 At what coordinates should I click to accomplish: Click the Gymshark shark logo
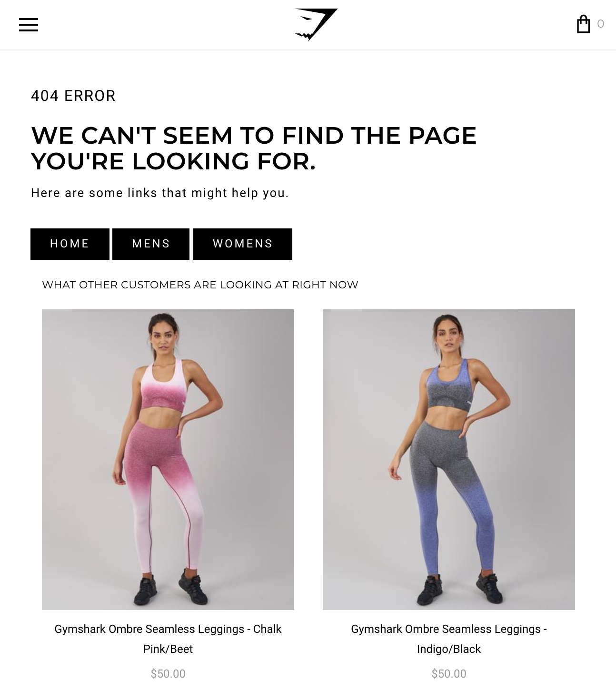[316, 24]
